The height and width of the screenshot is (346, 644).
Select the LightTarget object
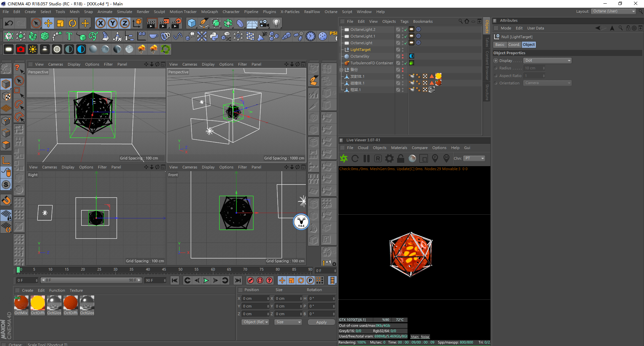click(360, 50)
